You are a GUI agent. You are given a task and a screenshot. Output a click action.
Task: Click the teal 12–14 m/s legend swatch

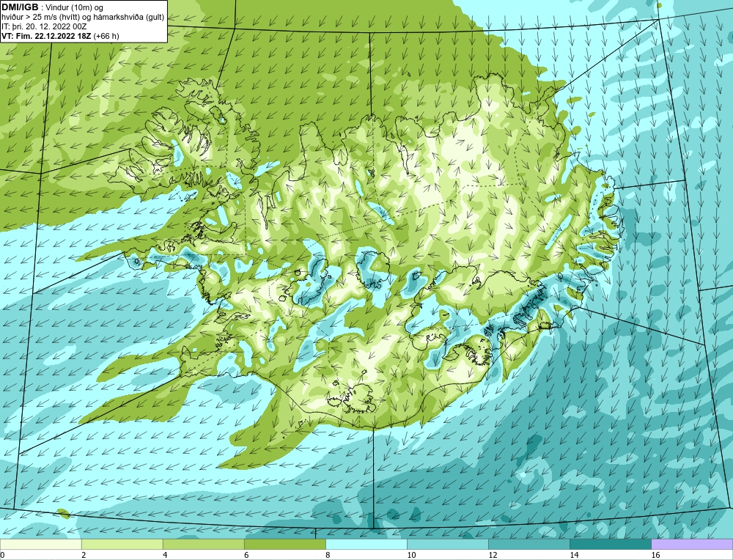(528, 544)
